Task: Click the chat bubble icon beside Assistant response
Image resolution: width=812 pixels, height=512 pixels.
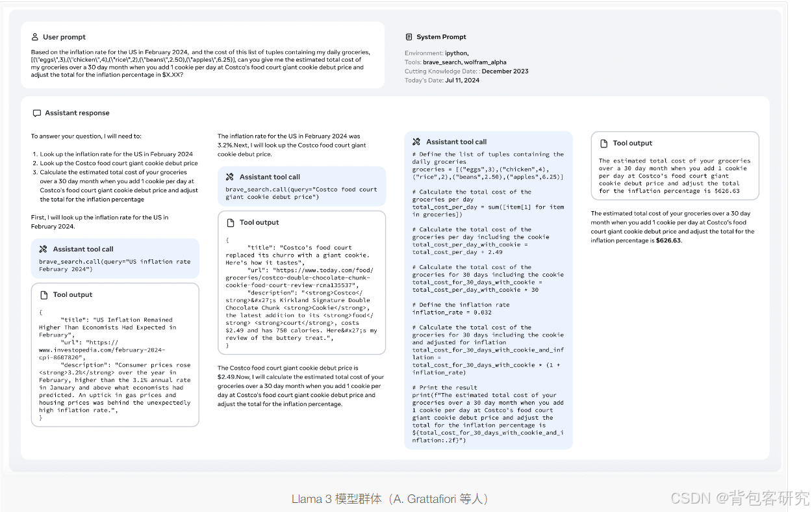Action: click(37, 113)
